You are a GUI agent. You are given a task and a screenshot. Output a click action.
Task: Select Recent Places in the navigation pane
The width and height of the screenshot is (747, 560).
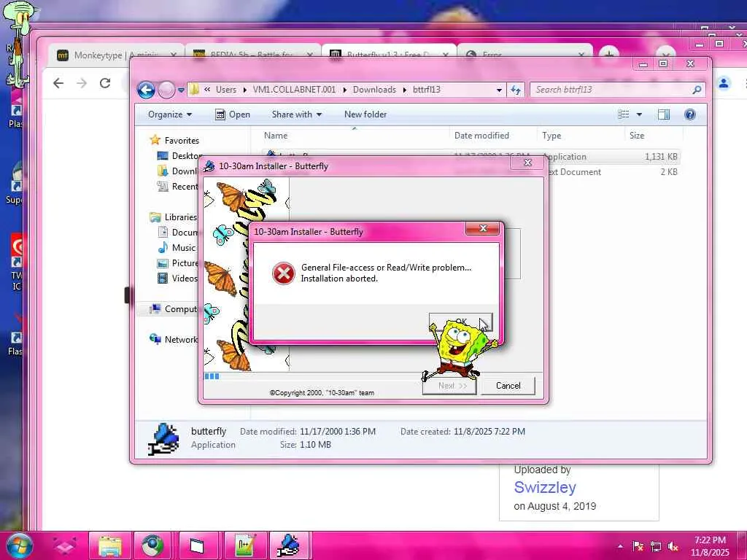click(177, 186)
